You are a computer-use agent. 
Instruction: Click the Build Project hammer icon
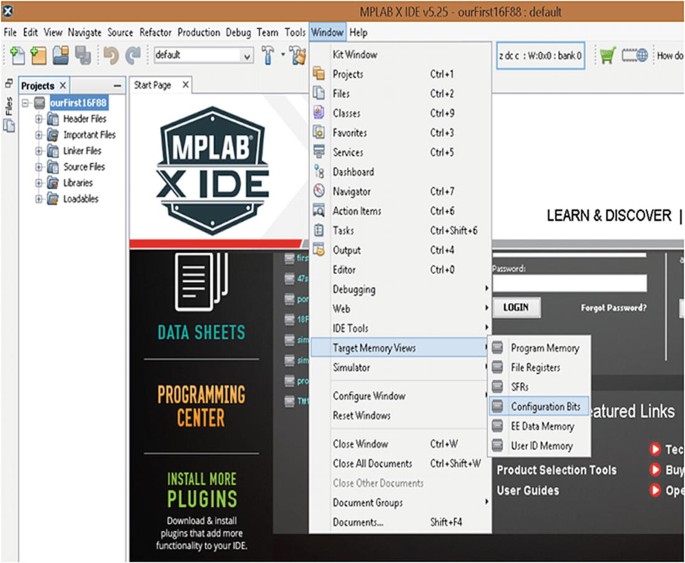point(270,56)
